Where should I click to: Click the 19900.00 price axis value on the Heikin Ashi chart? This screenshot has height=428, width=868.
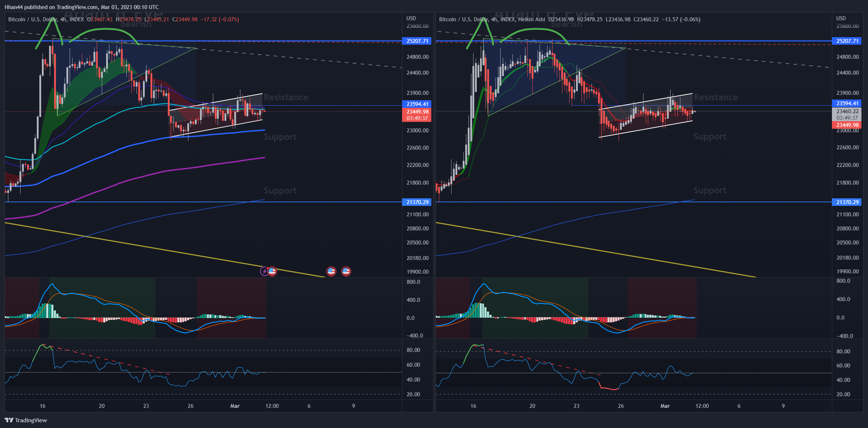click(847, 271)
